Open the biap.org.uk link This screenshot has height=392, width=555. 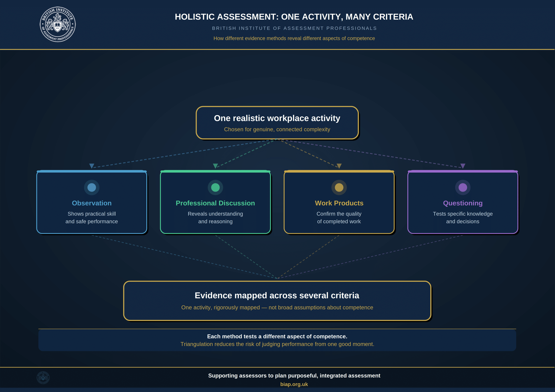click(x=294, y=384)
